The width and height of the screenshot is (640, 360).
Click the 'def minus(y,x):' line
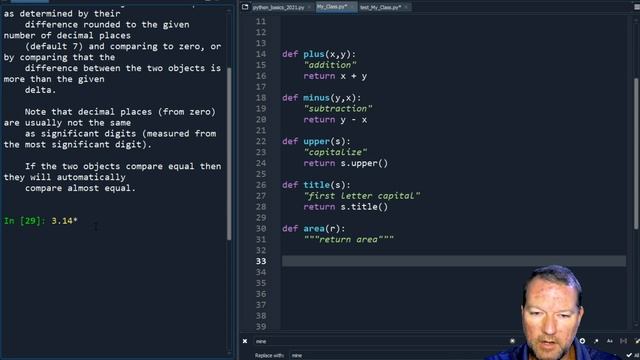pos(322,98)
